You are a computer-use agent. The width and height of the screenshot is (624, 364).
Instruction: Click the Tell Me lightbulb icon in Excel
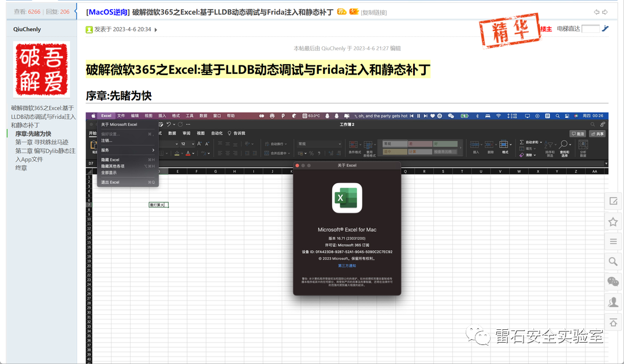pos(229,133)
